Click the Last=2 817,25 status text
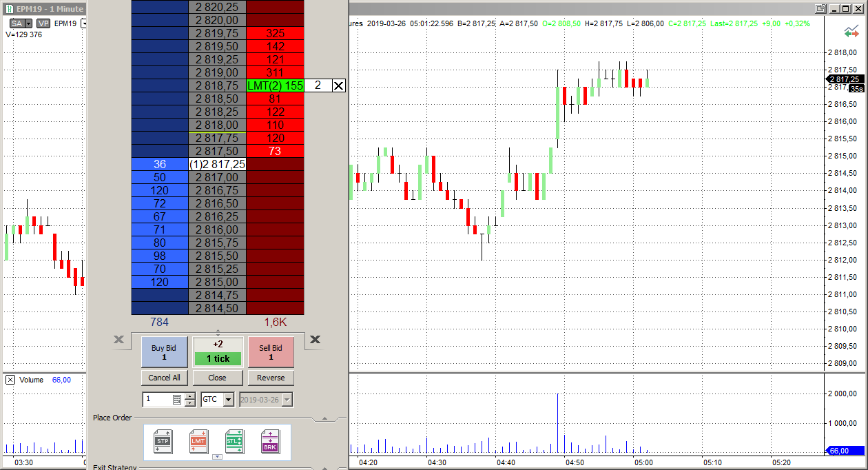 click(732, 23)
